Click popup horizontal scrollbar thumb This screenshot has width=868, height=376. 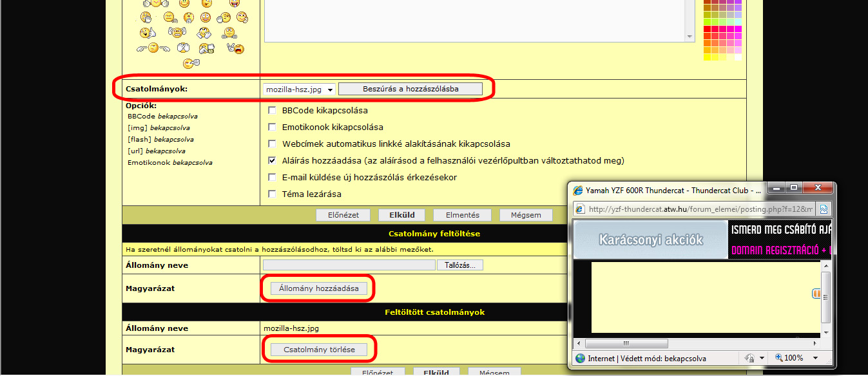pos(626,344)
